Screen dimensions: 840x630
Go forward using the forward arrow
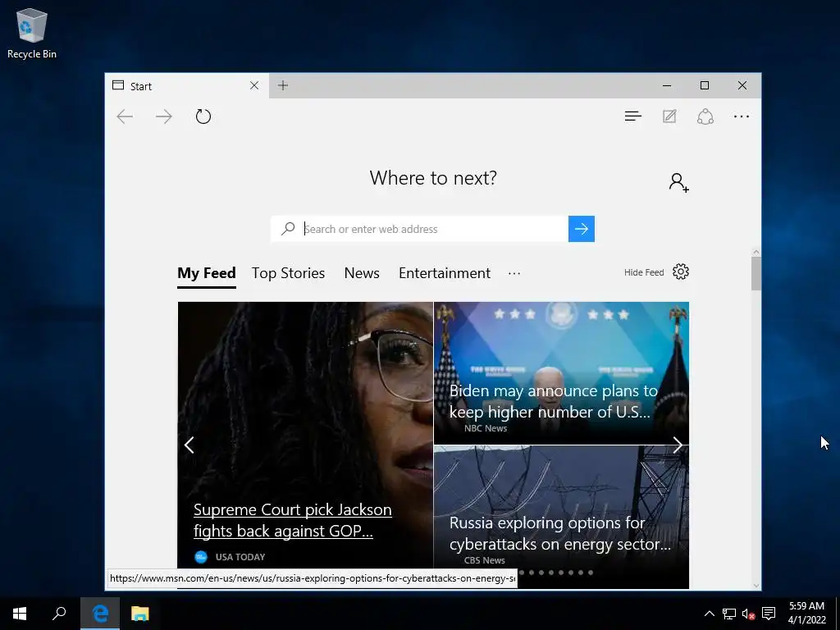164,116
